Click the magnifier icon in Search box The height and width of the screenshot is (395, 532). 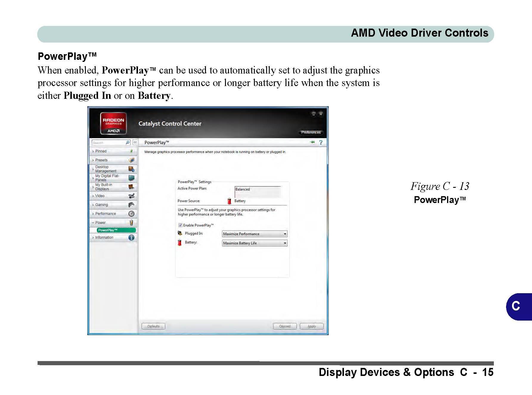128,143
